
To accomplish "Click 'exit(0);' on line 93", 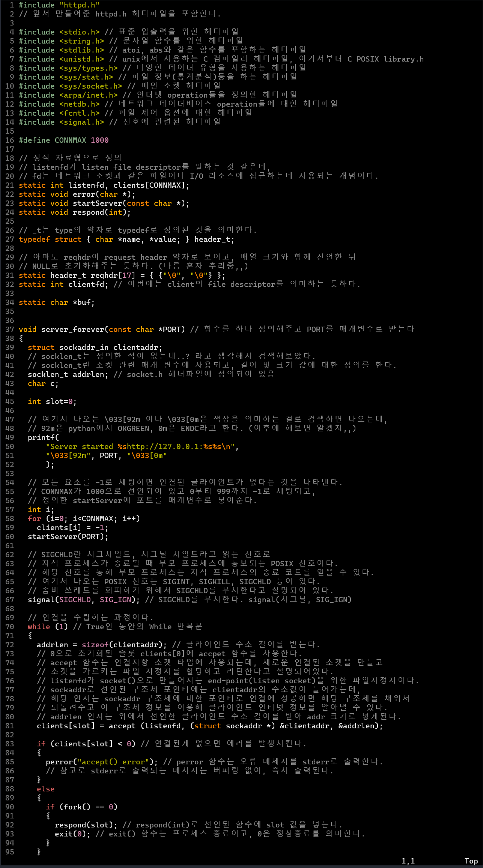I will point(72,834).
